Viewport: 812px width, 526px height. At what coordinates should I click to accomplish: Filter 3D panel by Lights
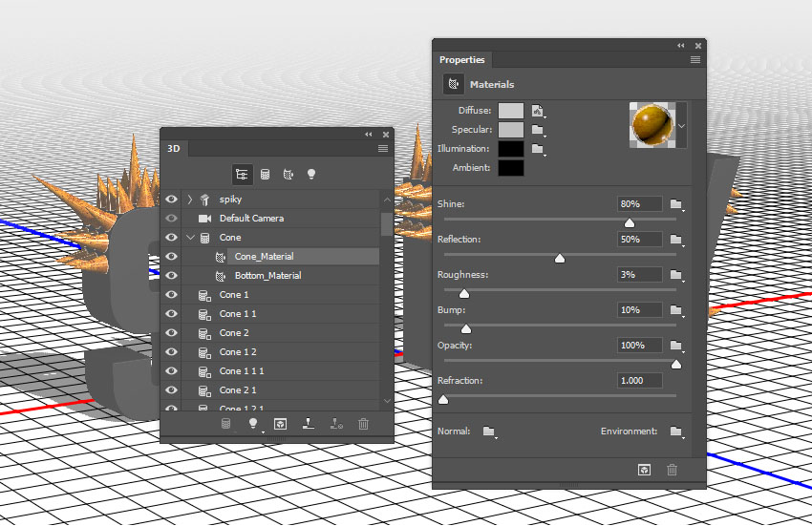coord(311,175)
